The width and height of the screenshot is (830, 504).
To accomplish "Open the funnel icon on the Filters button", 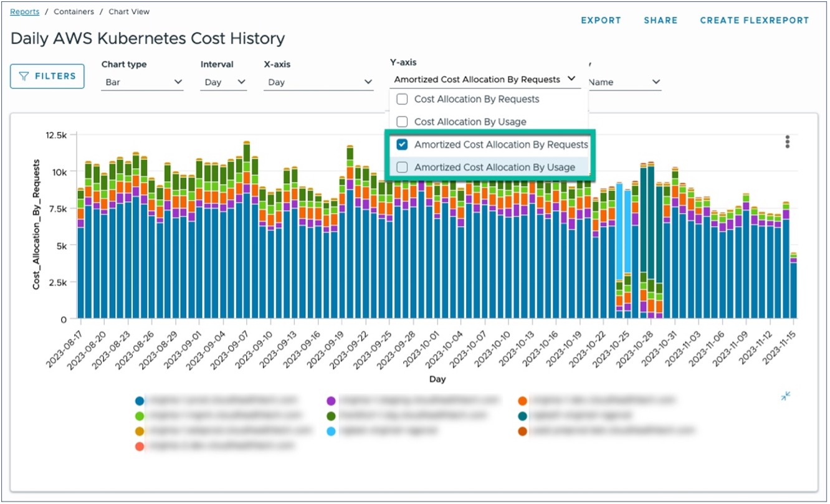I will click(x=24, y=75).
